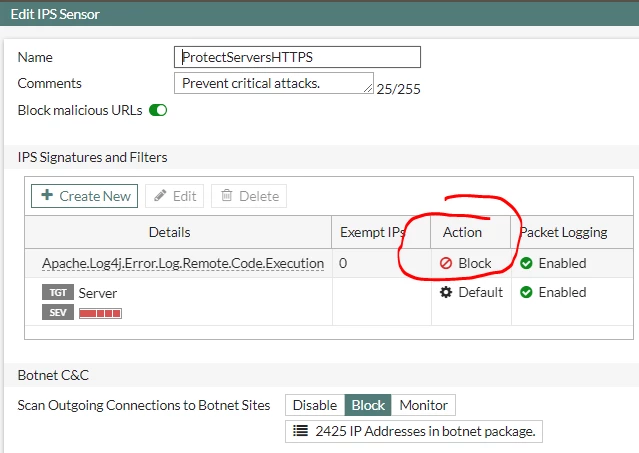Click the SEV severity badge
Viewport: 639px width, 453px height.
58,312
